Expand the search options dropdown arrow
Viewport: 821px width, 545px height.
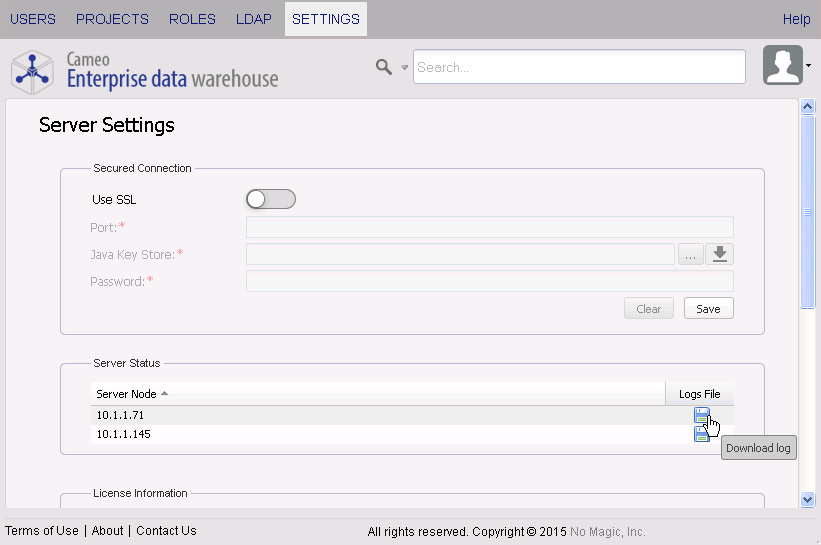(x=405, y=68)
